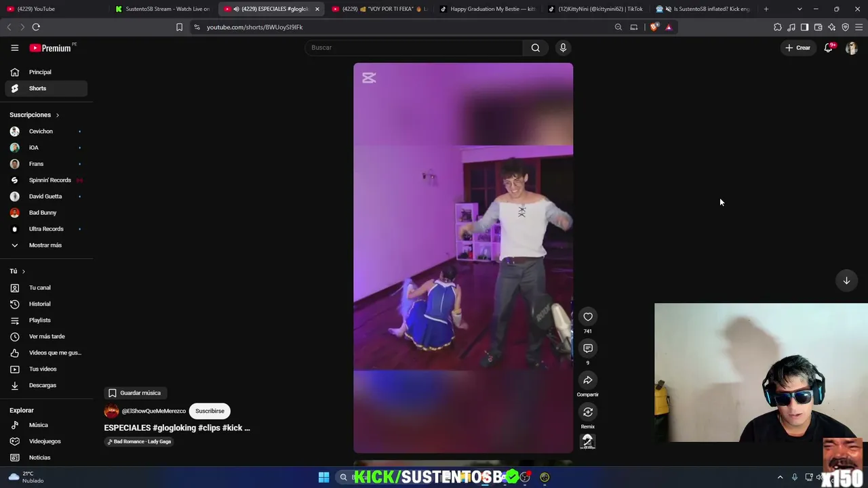
Task: Open Brave Shields icon
Action: pos(654,27)
